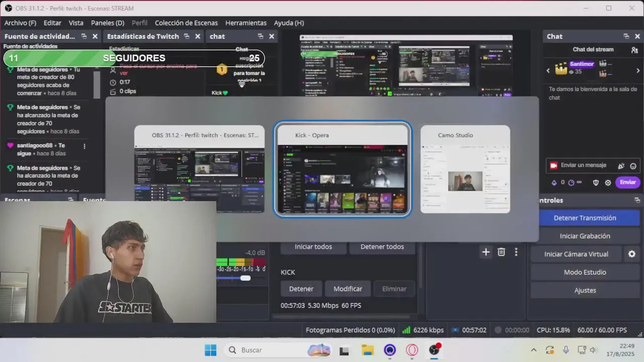This screenshot has height=362, width=644.
Task: Select the Camo Studio window thumbnail
Action: [x=465, y=169]
